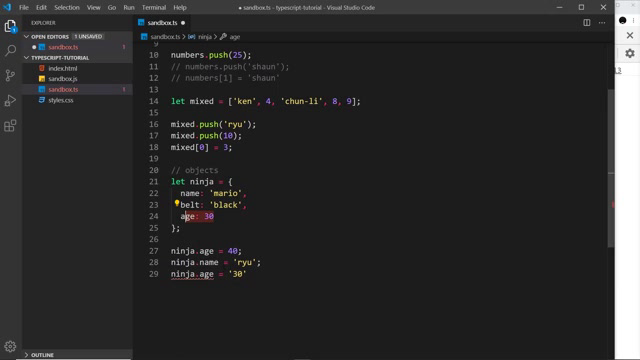Click 'ninja.age = 40;' on line 27
The width and height of the screenshot is (640, 360).
pyautogui.click(x=206, y=251)
